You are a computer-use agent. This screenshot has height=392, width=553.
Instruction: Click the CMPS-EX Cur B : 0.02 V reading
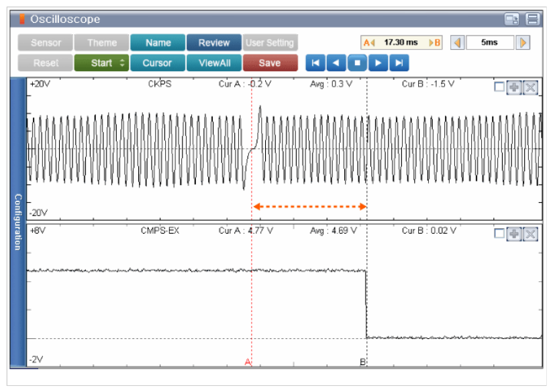coord(429,231)
